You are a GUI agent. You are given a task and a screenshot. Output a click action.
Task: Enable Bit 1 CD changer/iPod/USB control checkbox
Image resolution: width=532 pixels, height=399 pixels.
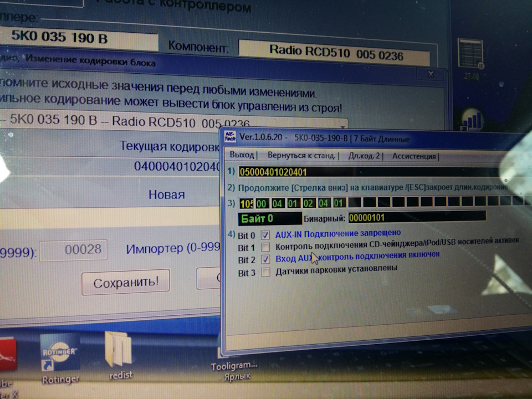[265, 247]
